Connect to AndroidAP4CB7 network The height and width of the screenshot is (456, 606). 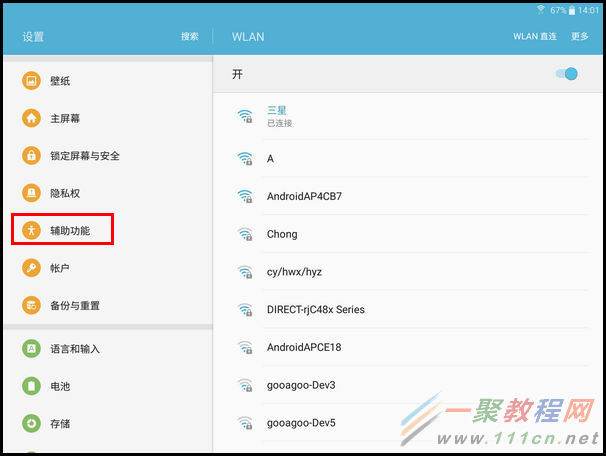pos(408,196)
